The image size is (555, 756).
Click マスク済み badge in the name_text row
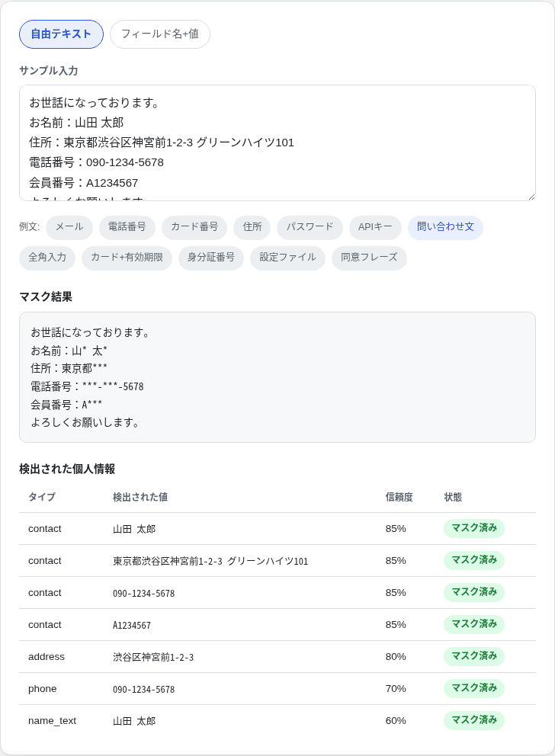tap(474, 720)
